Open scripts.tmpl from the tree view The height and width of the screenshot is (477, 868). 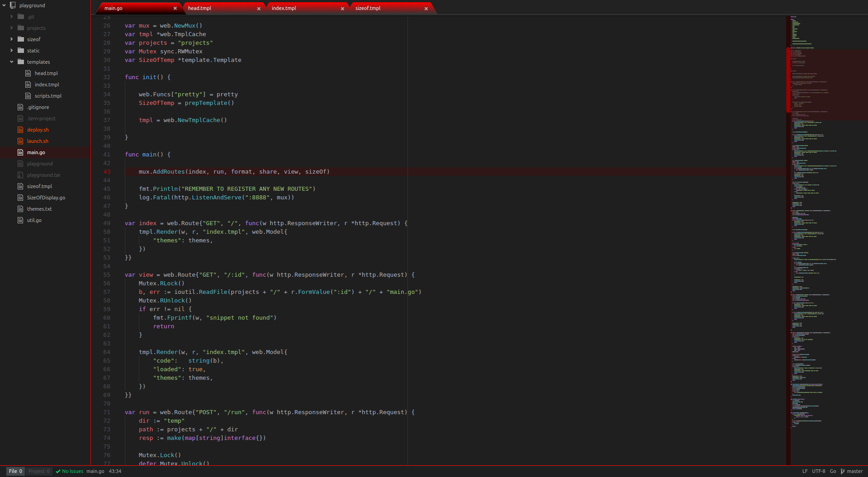[x=48, y=96]
